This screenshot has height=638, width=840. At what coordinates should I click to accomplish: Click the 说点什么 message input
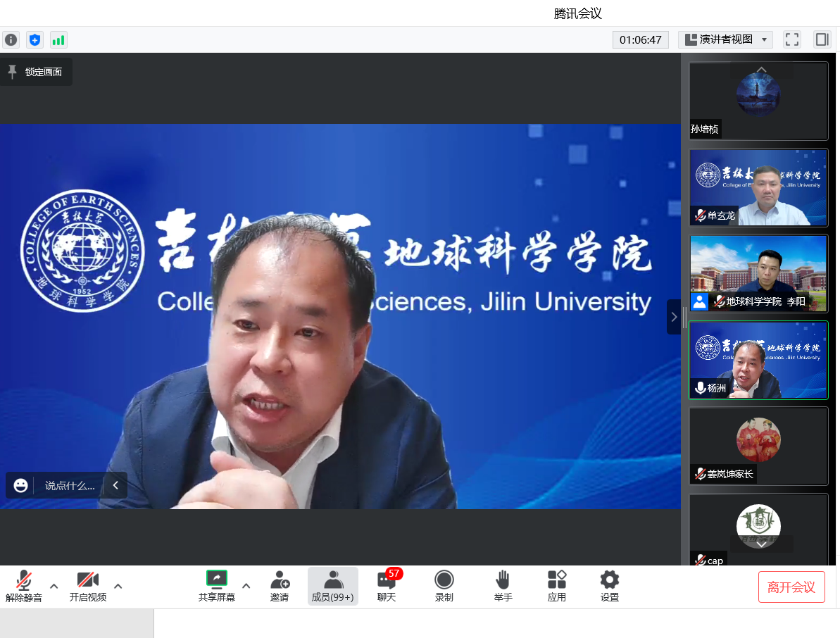[x=69, y=485]
